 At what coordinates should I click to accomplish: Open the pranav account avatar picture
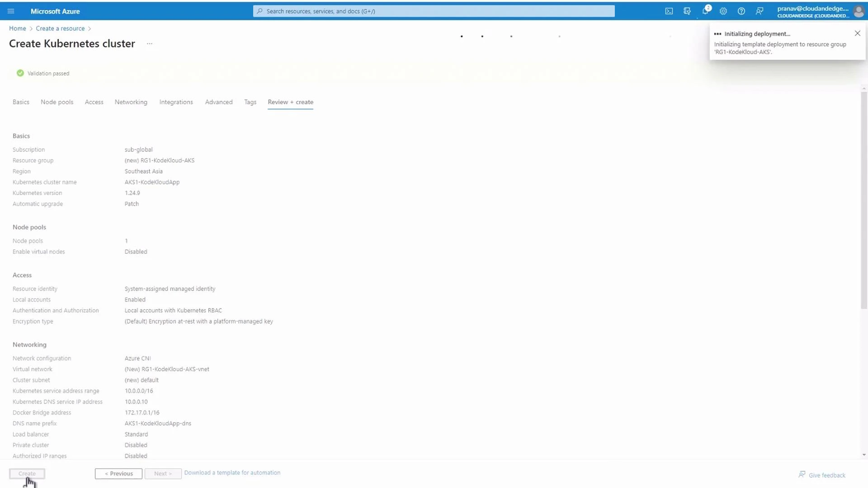point(859,11)
